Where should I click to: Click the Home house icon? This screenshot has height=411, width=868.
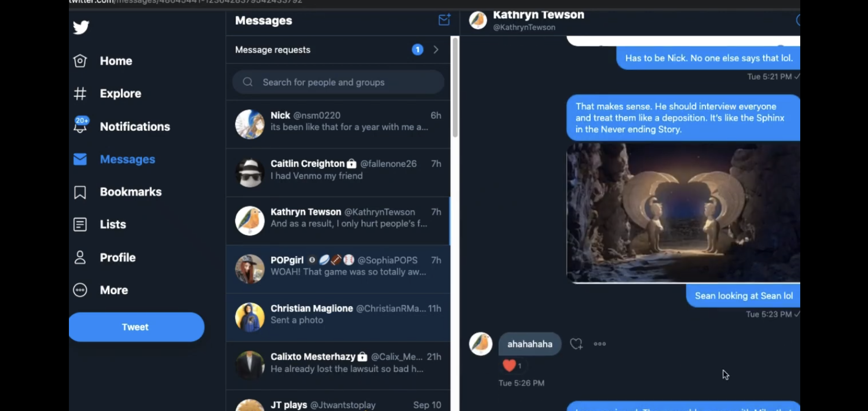(x=80, y=61)
